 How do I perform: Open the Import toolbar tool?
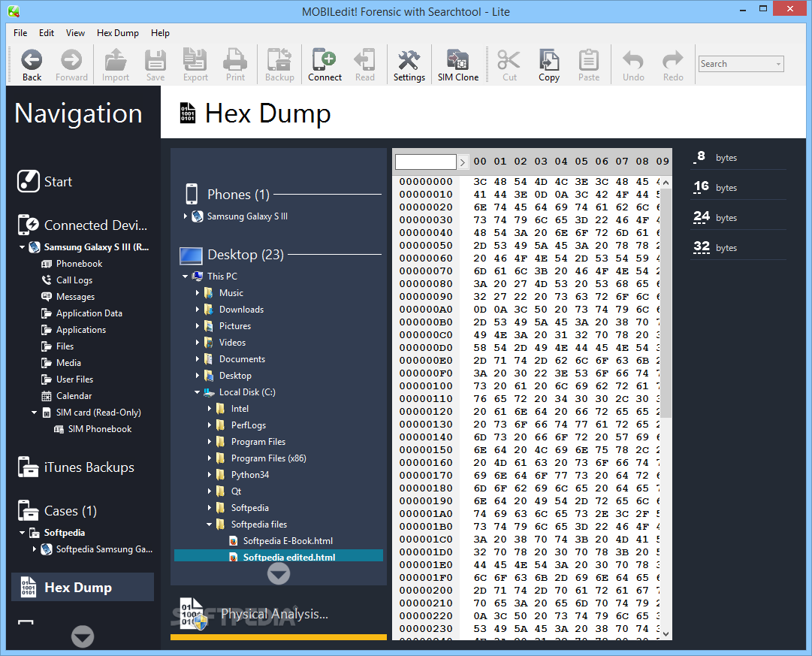[x=116, y=65]
